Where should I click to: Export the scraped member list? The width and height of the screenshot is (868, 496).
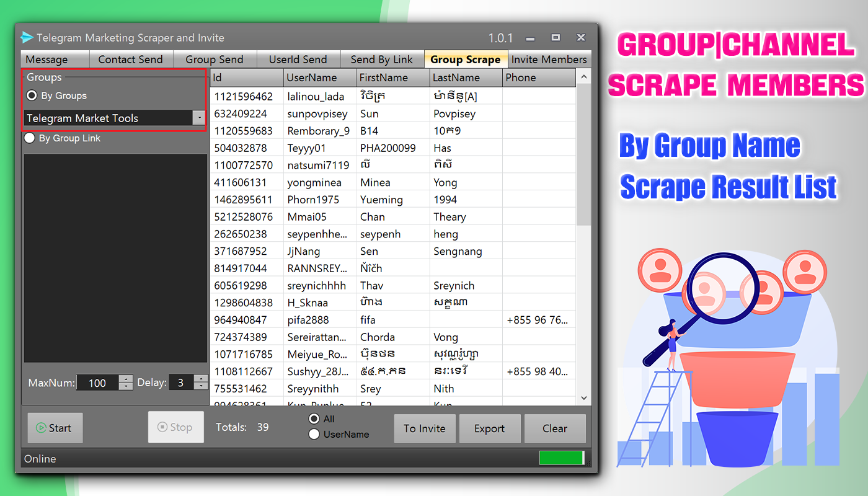point(490,428)
